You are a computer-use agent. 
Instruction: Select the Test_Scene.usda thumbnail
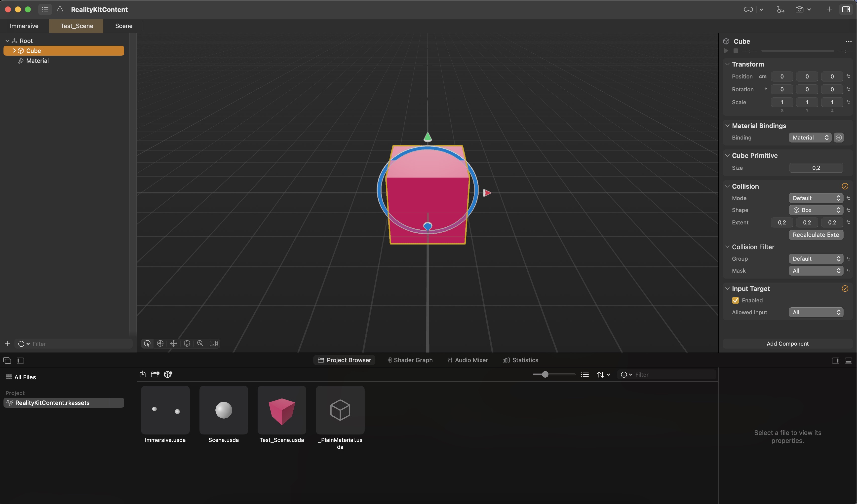pyautogui.click(x=282, y=410)
